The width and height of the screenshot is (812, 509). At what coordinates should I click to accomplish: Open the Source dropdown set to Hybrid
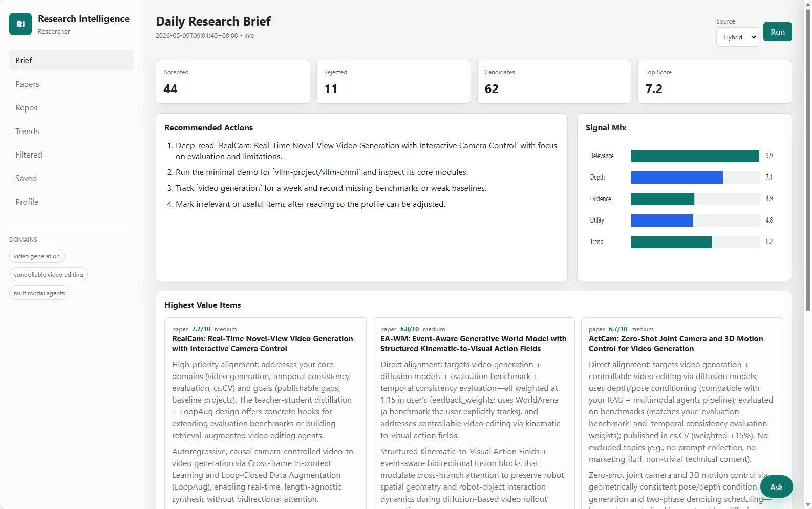(737, 37)
